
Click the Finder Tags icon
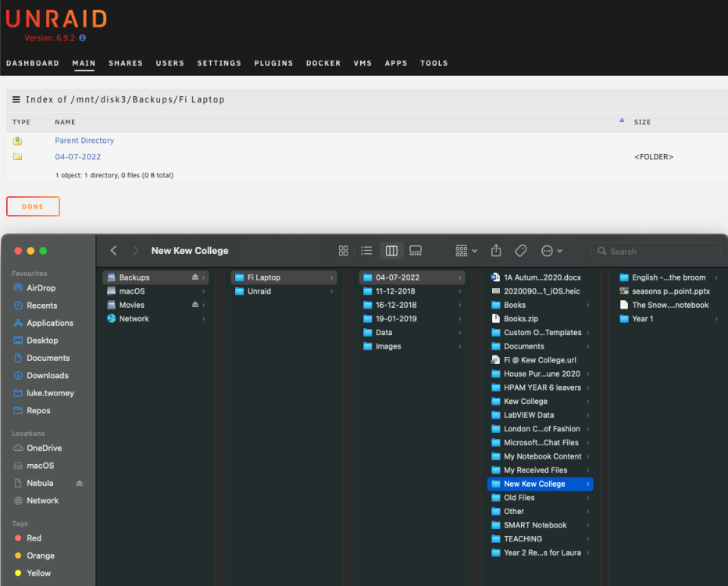[x=520, y=251]
